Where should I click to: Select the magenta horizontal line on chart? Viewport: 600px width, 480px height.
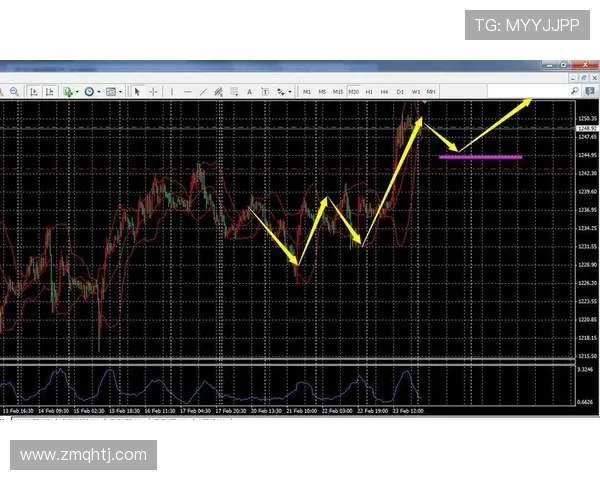point(480,157)
